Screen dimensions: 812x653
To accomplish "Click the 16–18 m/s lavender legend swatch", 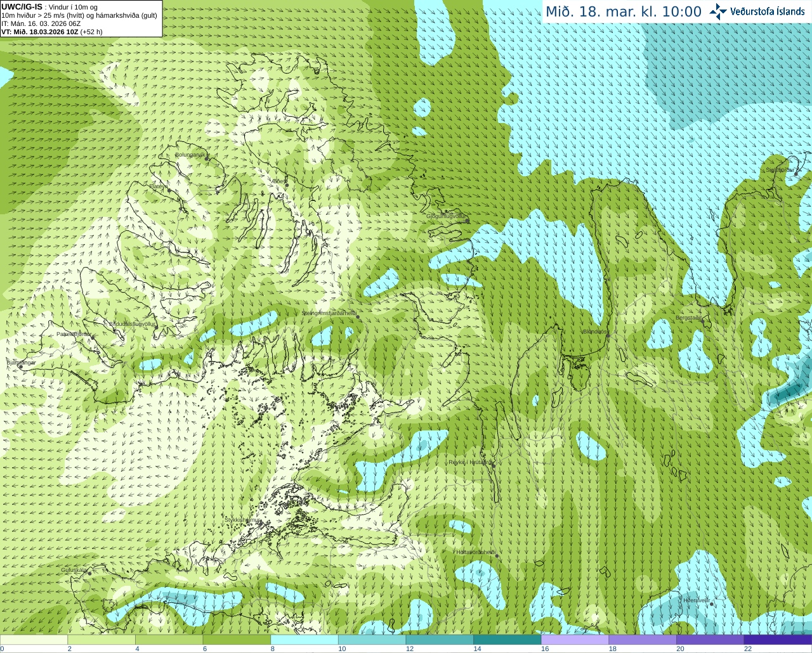I will [575, 640].
